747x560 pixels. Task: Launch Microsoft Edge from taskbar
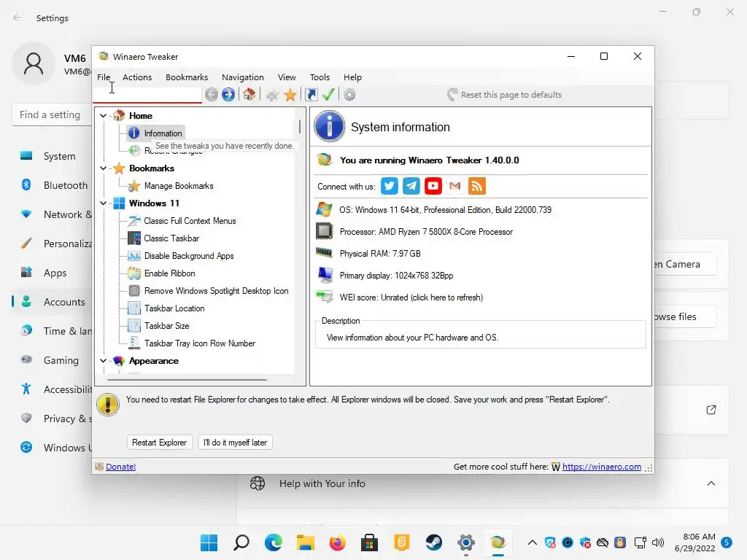274,542
